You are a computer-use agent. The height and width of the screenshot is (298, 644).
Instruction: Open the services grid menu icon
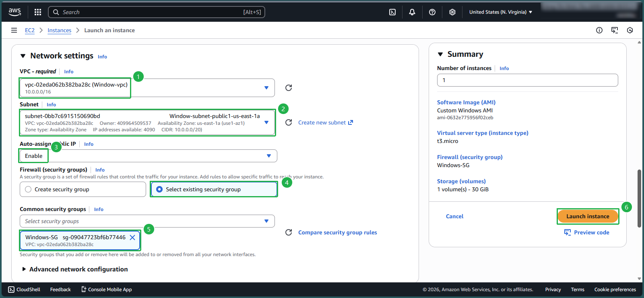pos(38,12)
